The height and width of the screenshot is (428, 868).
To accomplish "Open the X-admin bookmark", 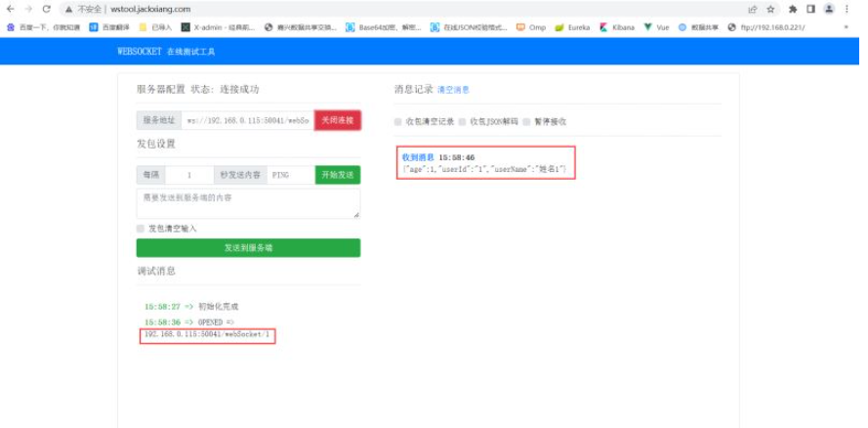I will [x=219, y=26].
